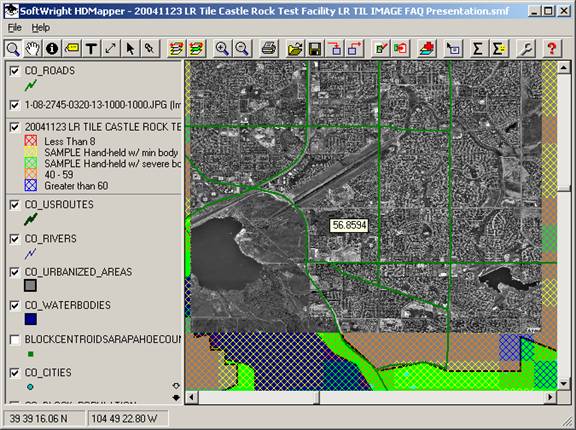This screenshot has width=576, height=430.
Task: Select the black pointer arrow tool
Action: point(130,48)
